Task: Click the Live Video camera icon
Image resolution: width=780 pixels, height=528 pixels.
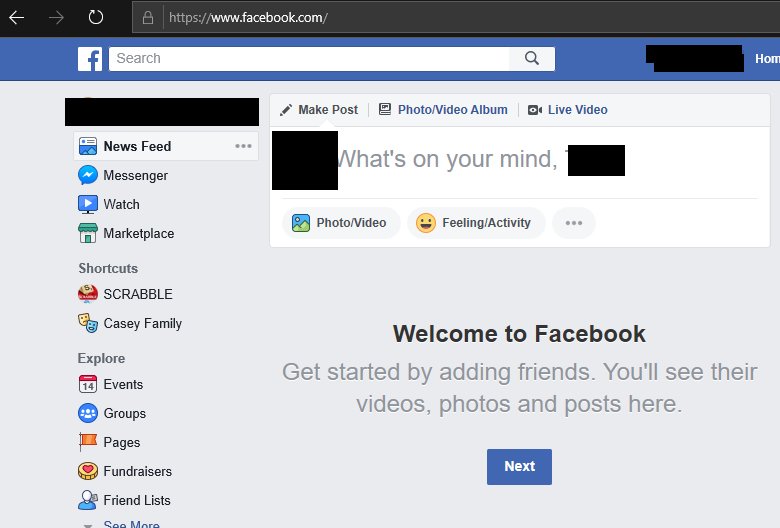Action: (535, 110)
